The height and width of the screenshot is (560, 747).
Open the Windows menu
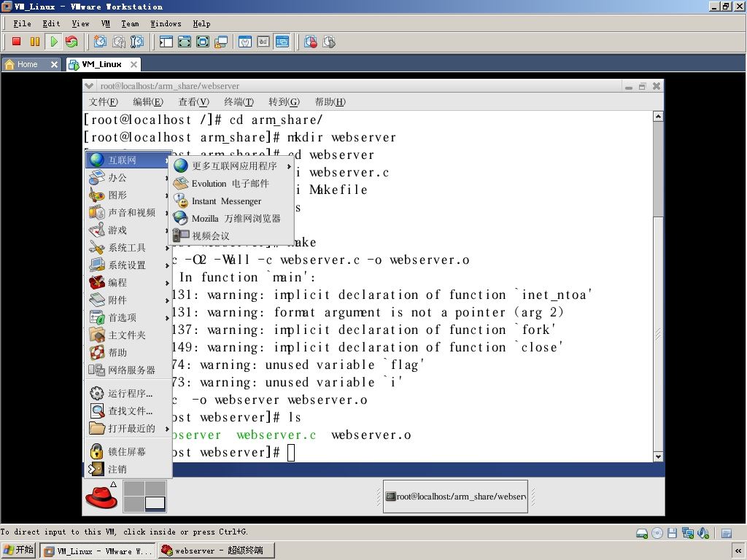(x=166, y=23)
